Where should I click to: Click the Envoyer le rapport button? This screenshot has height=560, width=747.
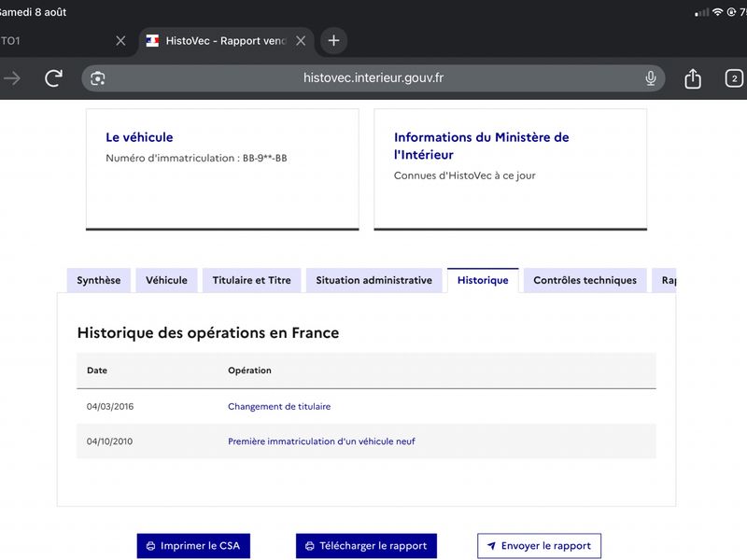pos(540,546)
